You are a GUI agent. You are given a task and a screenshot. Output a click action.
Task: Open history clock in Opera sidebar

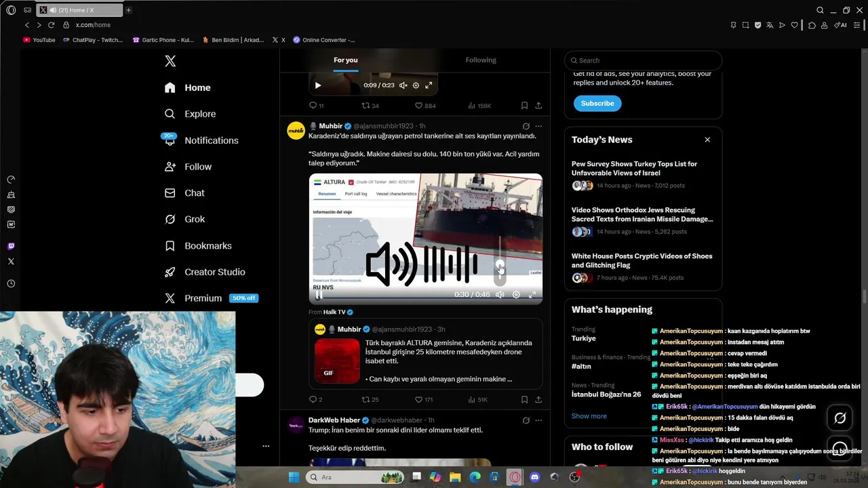pyautogui.click(x=11, y=284)
